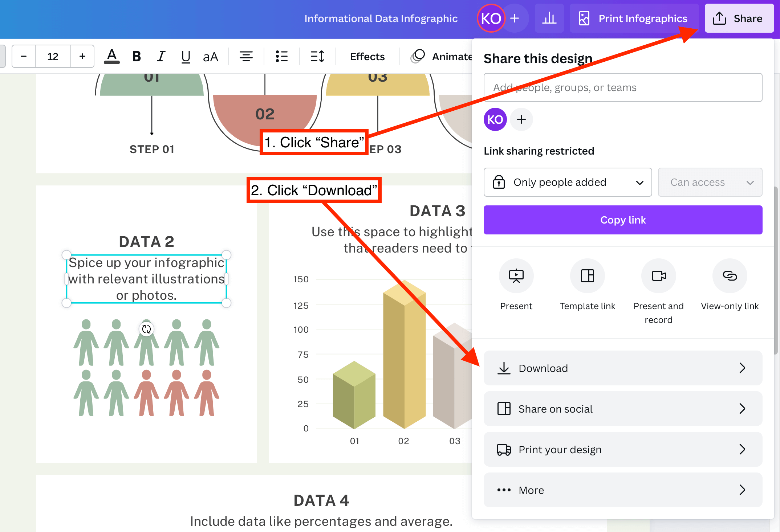Click the Present icon
Image resolution: width=780 pixels, height=532 pixels.
516,276
